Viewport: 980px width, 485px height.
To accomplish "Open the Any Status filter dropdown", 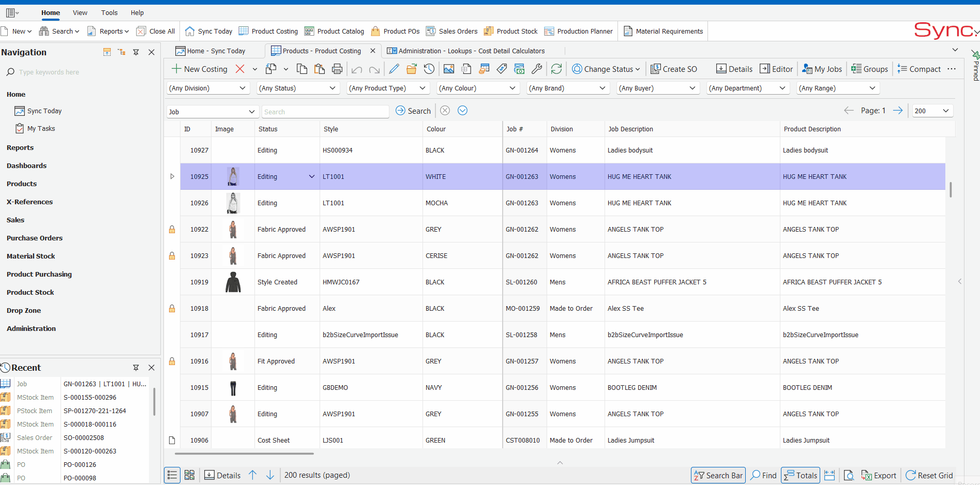I will tap(298, 88).
